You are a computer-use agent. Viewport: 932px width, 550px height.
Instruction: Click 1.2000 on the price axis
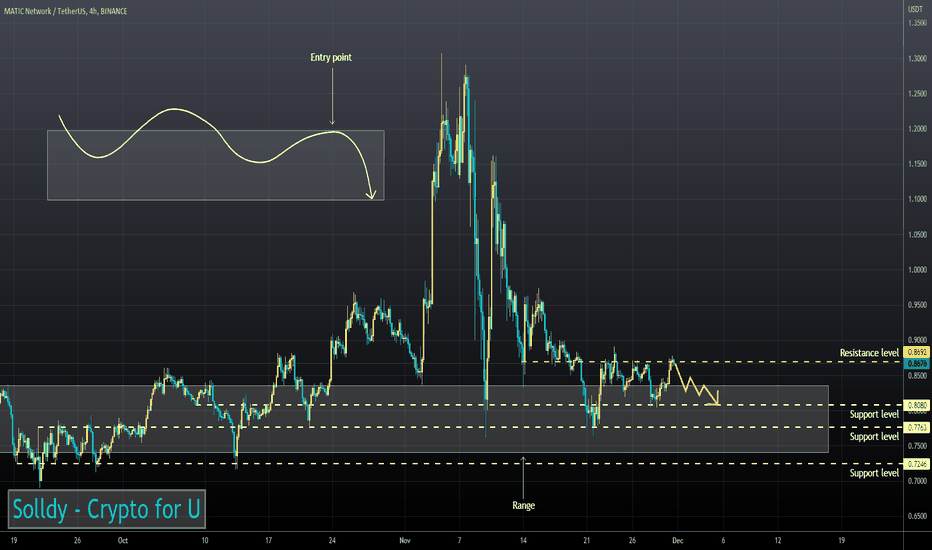click(x=917, y=129)
